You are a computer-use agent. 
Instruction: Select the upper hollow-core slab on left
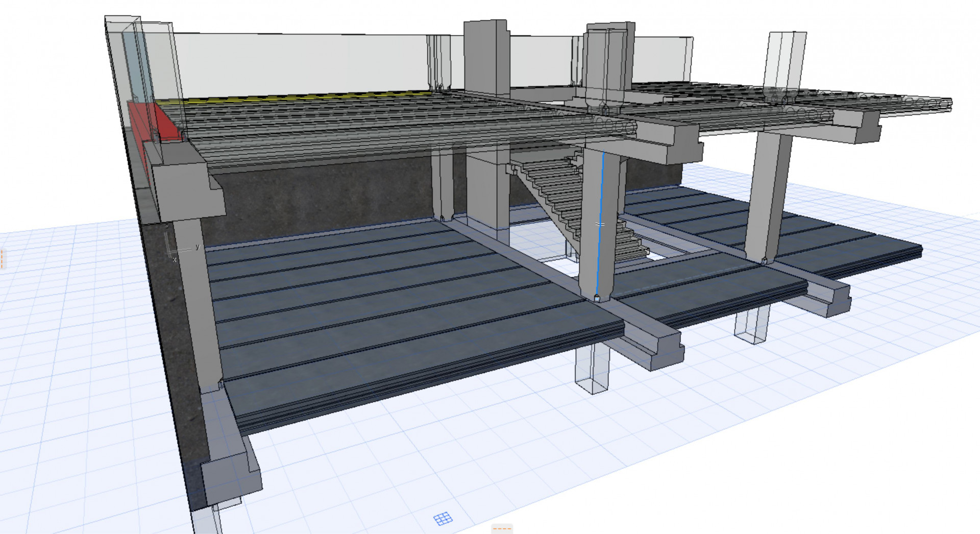pyautogui.click(x=383, y=128)
